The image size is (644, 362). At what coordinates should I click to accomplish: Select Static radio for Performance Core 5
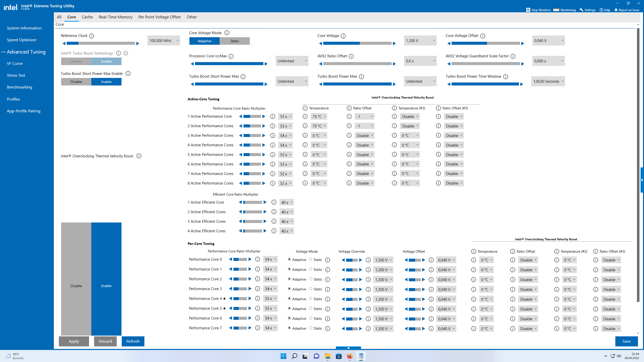pos(311,308)
